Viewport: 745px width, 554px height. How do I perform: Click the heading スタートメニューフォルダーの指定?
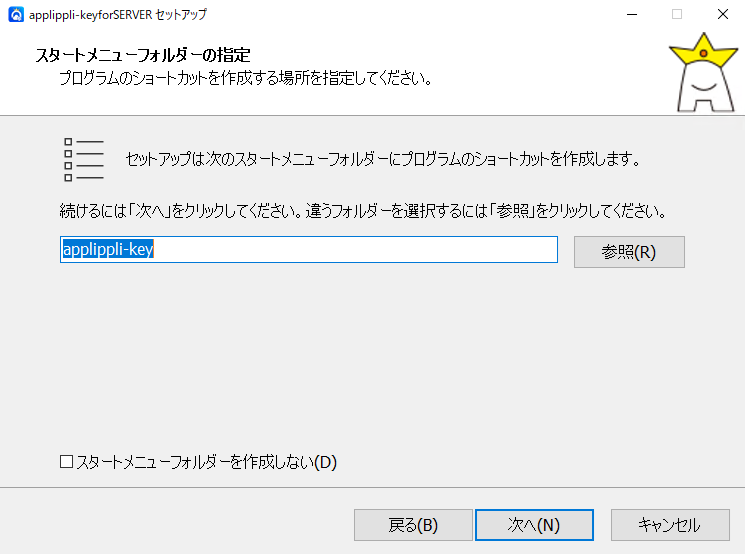pyautogui.click(x=143, y=55)
